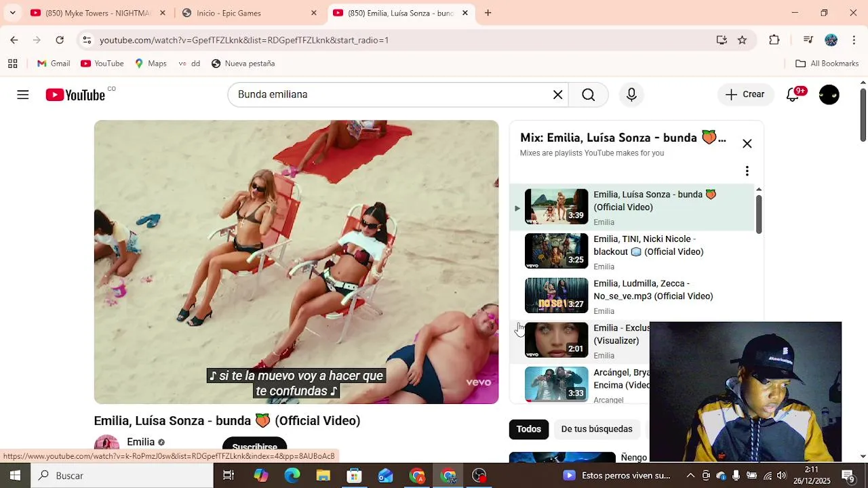Open a new browser tab
868x488 pixels.
click(x=488, y=13)
